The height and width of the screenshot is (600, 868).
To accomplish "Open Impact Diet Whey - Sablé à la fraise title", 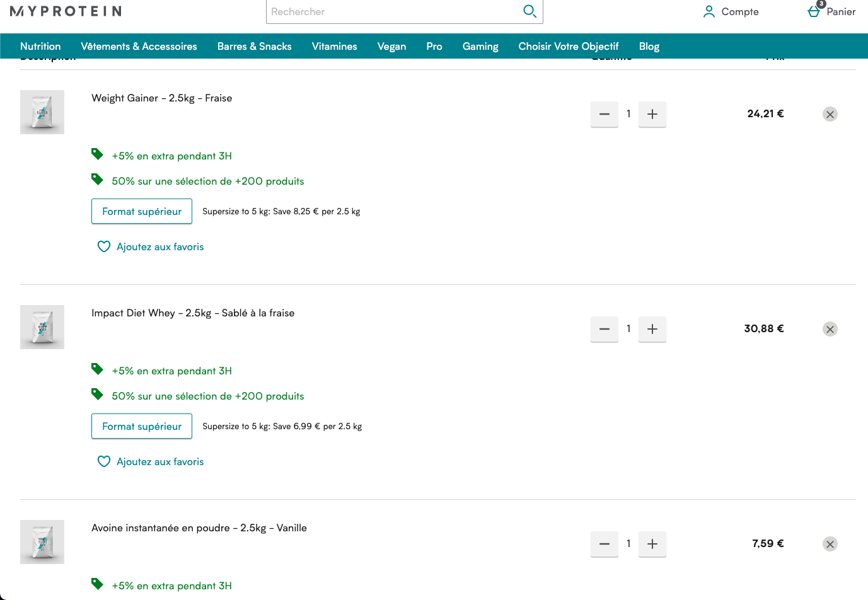I will click(x=193, y=313).
